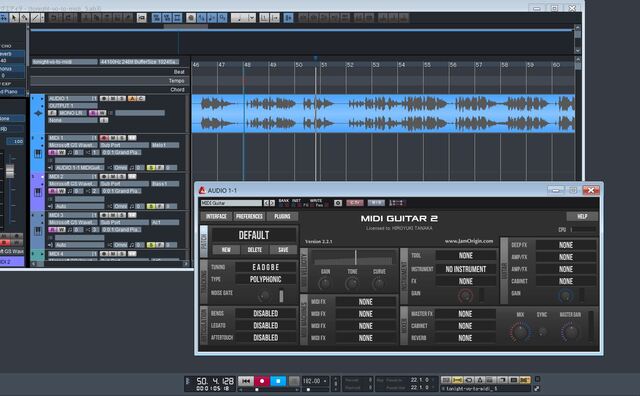Viewport: 640px width, 396px height.
Task: Click the piano keyboard icon on MIDI 1
Action: 38,154
